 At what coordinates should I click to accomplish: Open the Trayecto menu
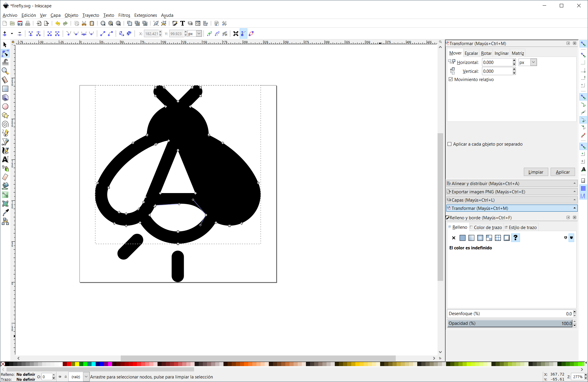point(91,15)
